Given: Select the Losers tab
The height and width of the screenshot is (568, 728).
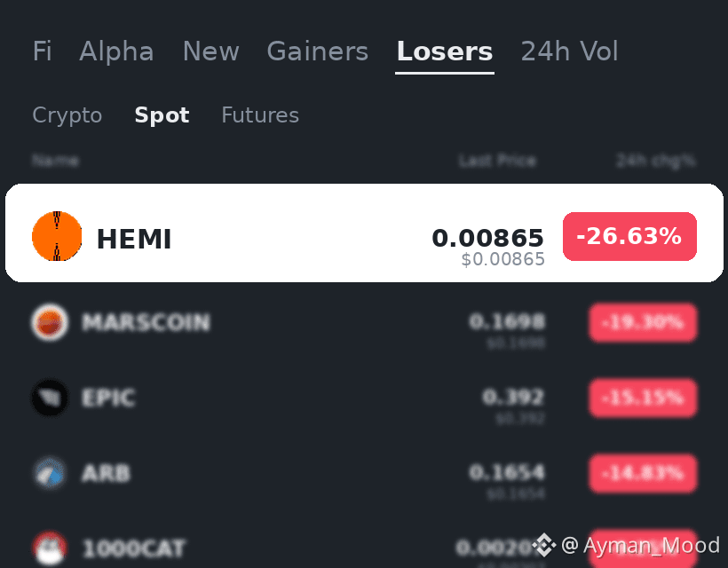Looking at the screenshot, I should click(x=445, y=51).
